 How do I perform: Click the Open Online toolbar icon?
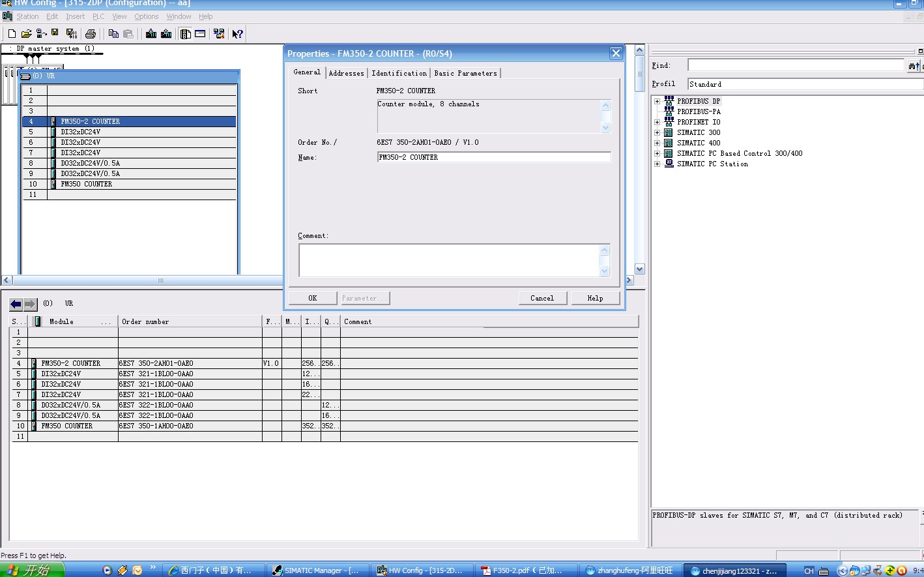point(42,34)
